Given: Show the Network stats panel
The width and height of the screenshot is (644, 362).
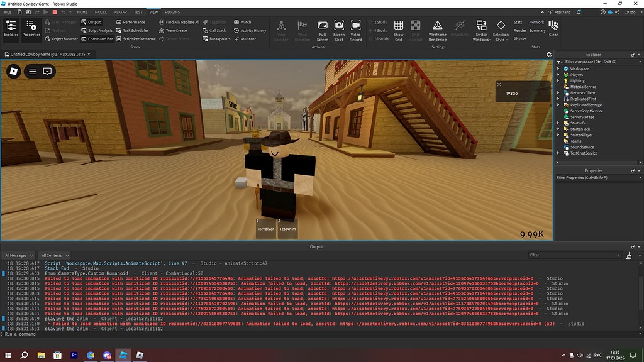Looking at the screenshot, I should tap(536, 21).
